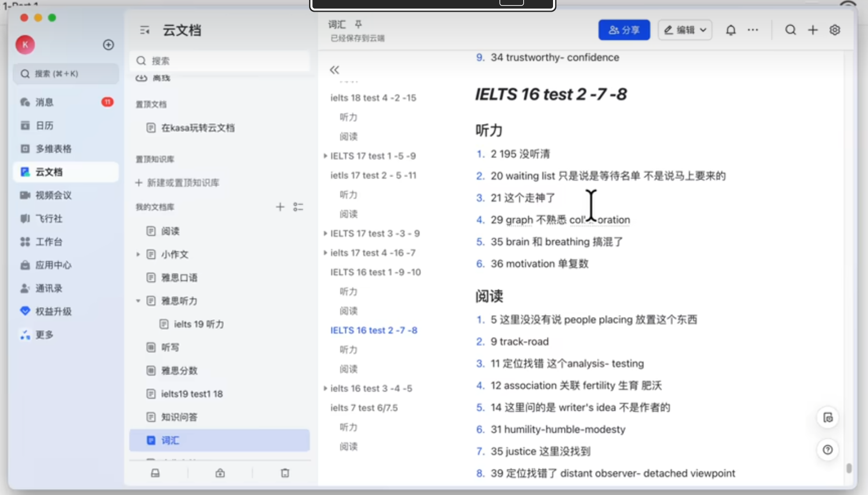Click the help question mark button
868x495 pixels.
tap(827, 450)
